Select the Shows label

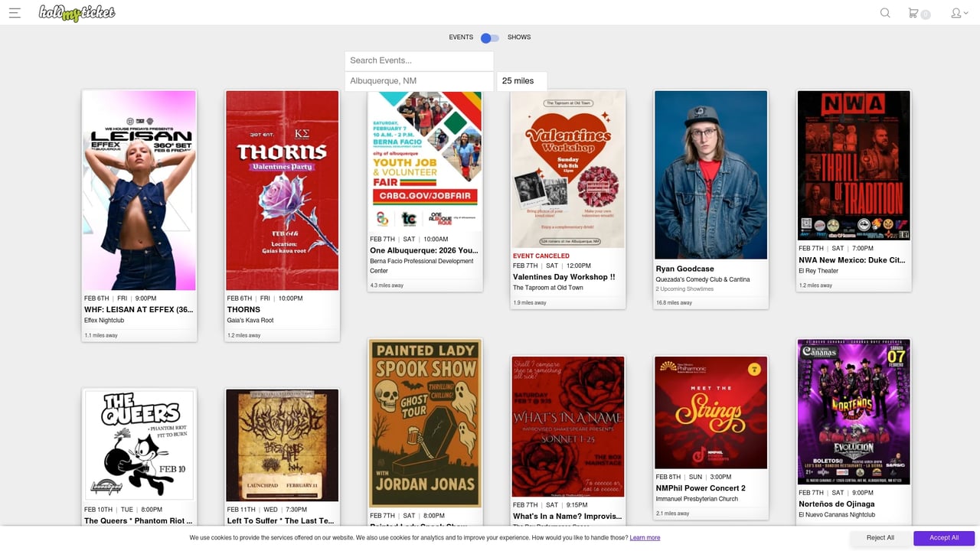(x=518, y=37)
